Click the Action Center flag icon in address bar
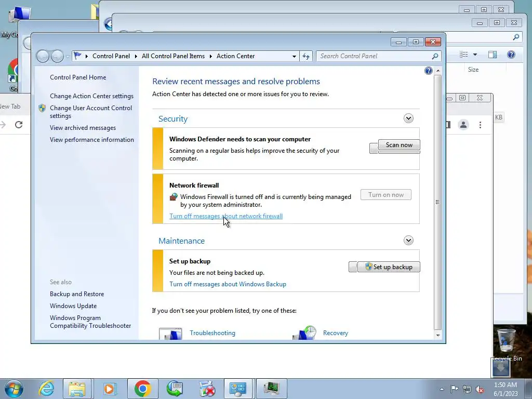532x399 pixels. click(x=78, y=56)
